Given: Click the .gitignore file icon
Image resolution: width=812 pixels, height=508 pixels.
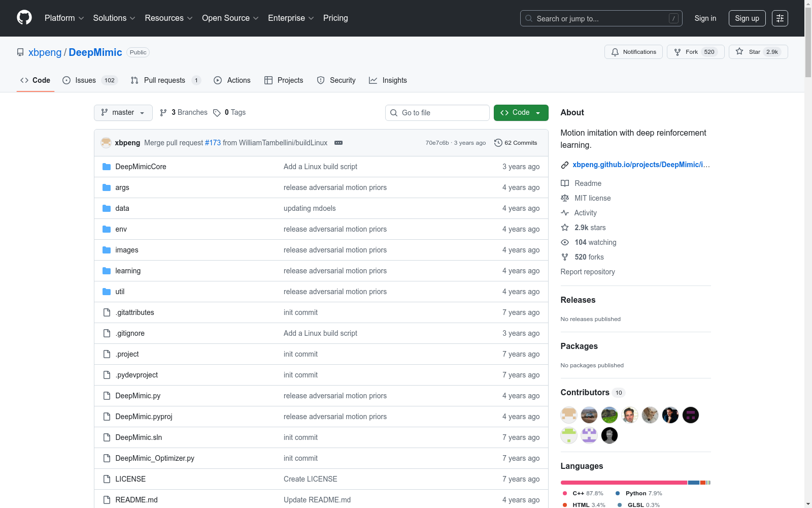Looking at the screenshot, I should 107,333.
